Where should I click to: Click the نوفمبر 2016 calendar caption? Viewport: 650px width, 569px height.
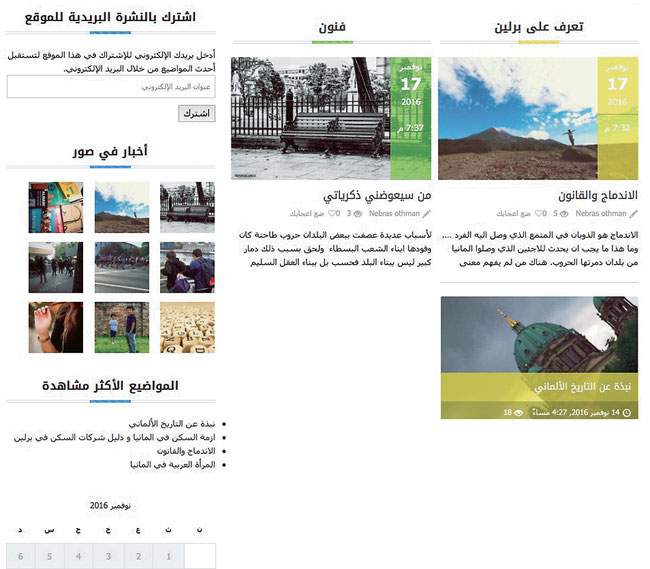pyautogui.click(x=110, y=506)
